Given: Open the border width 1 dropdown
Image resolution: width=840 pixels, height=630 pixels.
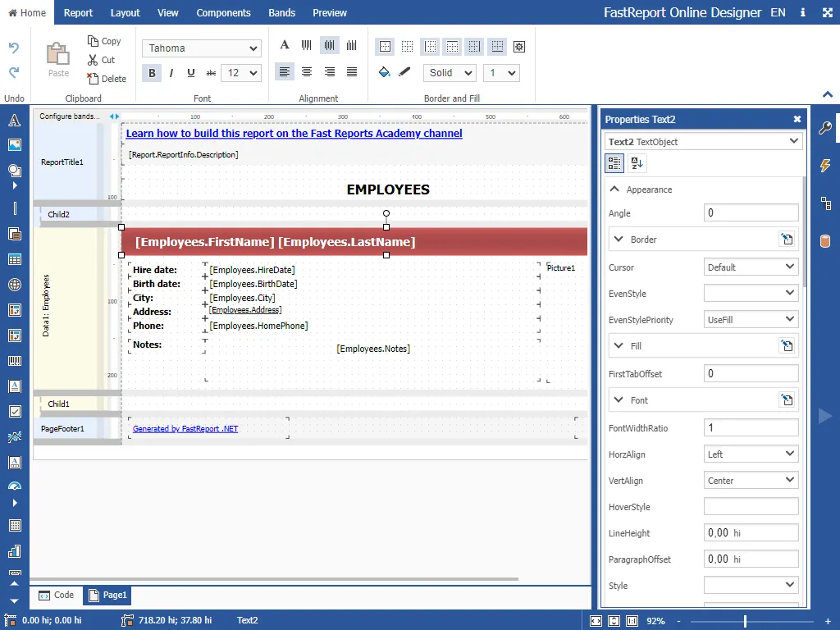Looking at the screenshot, I should click(501, 73).
